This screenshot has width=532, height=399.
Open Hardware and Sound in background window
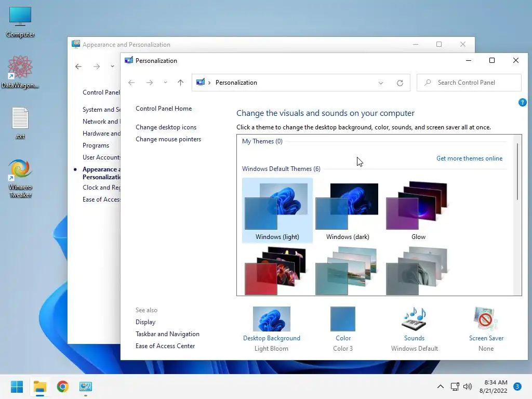[x=101, y=134]
